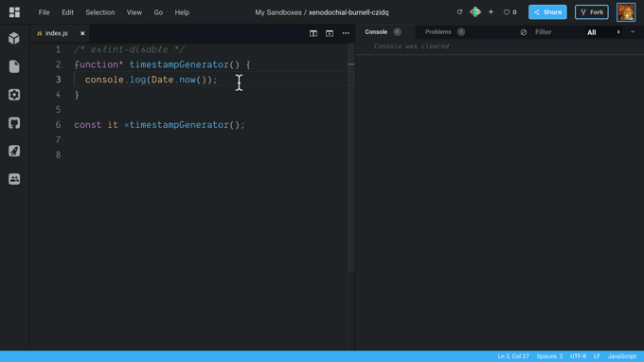Open the File menu
644x362 pixels.
(44, 12)
